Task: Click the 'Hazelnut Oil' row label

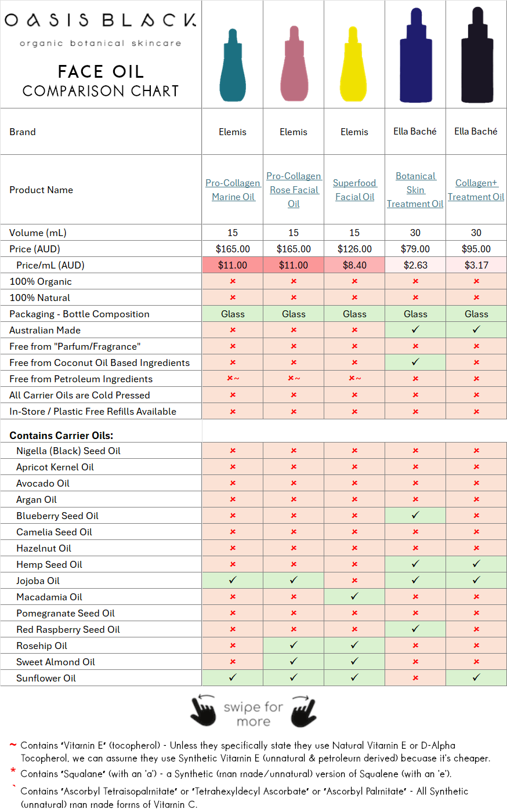Action: click(44, 548)
